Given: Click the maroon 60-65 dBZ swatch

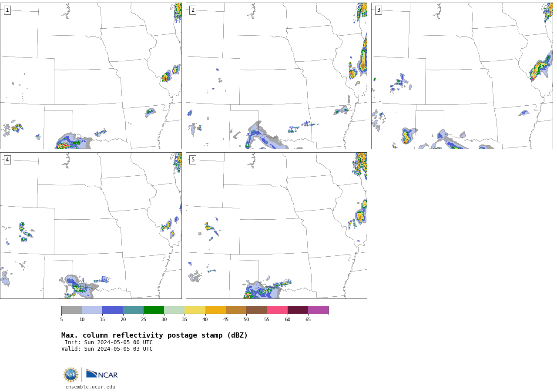Looking at the screenshot, I should point(298,310).
